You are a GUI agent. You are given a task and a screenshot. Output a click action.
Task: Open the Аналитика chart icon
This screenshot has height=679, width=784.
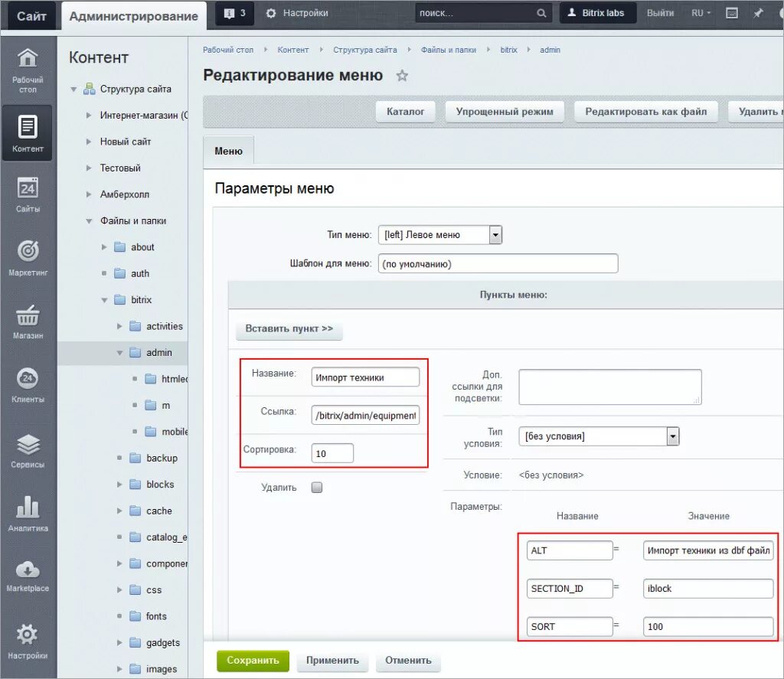coord(28,507)
